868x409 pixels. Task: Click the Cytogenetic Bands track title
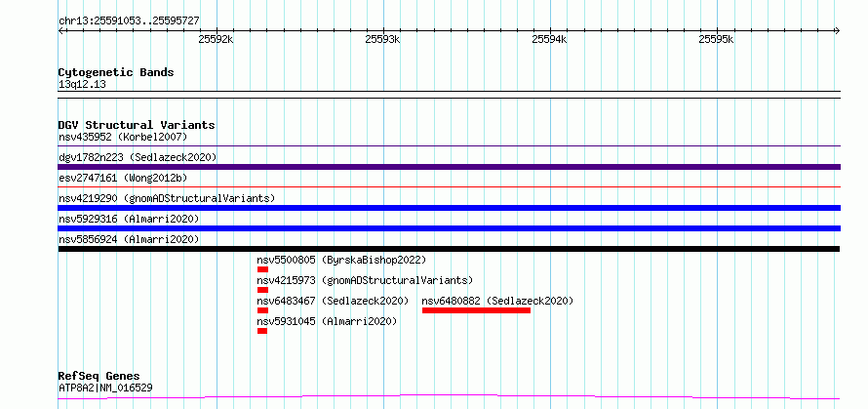tap(116, 72)
